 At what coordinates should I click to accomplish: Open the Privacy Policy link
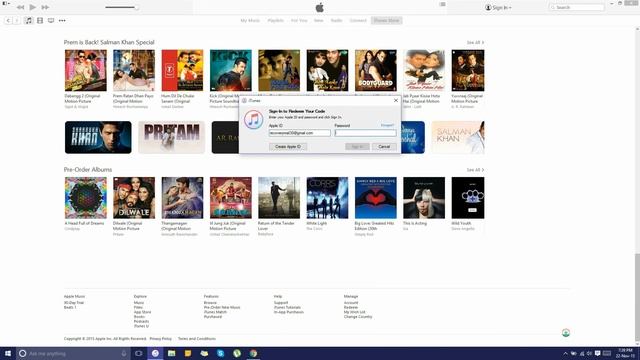pos(160,339)
